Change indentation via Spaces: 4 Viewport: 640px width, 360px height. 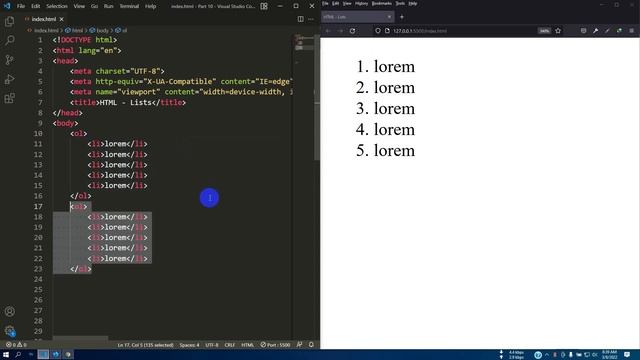[x=189, y=345]
